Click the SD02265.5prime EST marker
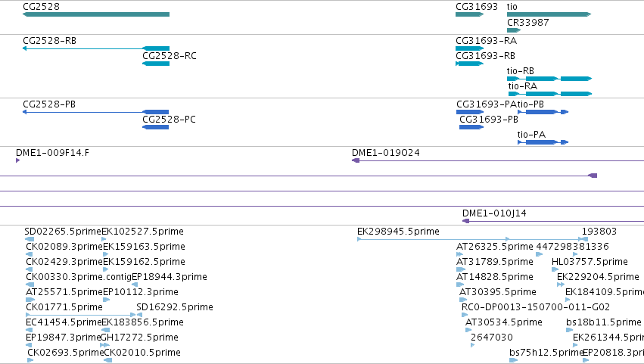 click(x=30, y=239)
